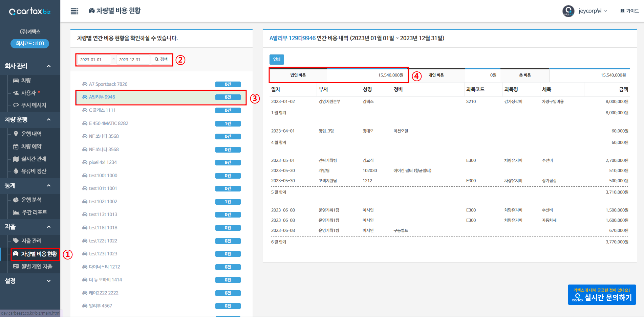Click the A말리부 129다9946 title link
The height and width of the screenshot is (317, 644).
pos(292,38)
